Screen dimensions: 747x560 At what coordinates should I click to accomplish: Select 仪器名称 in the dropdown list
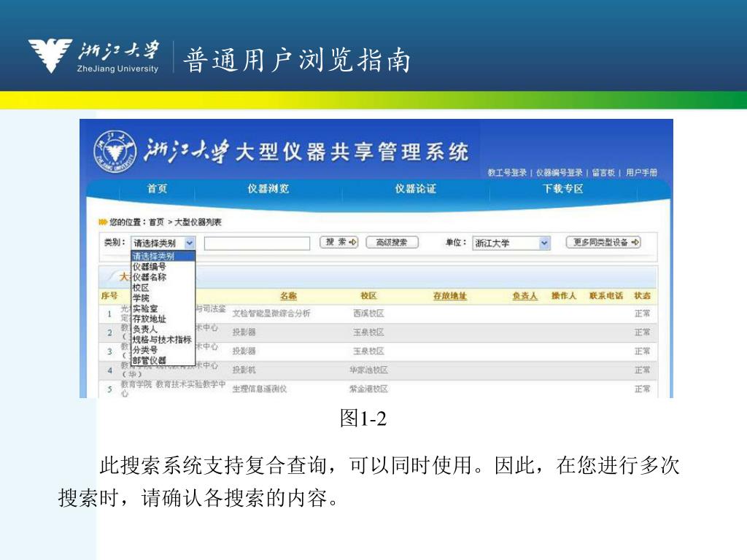tap(163, 277)
